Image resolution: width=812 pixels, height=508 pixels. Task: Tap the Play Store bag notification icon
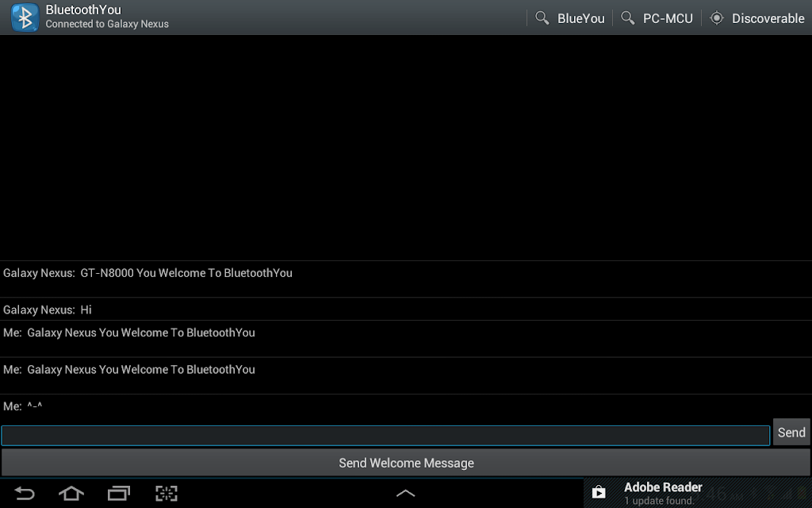coord(599,492)
